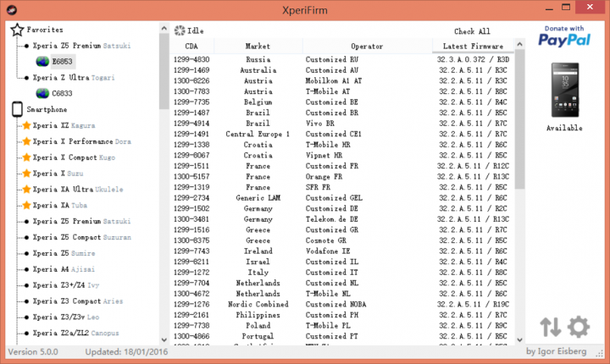The height and width of the screenshot is (364, 610).
Task: Select the Telekom.de DE row
Action: (x=342, y=219)
